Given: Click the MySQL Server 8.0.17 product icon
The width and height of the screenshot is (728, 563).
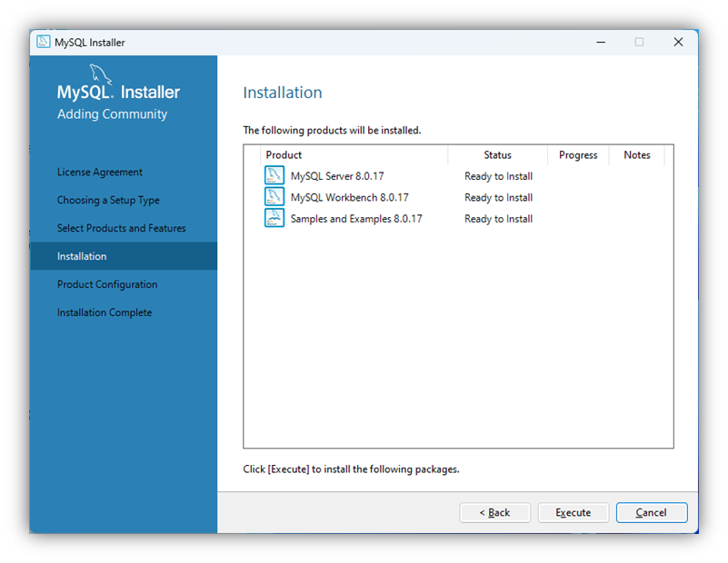Looking at the screenshot, I should pos(274,176).
